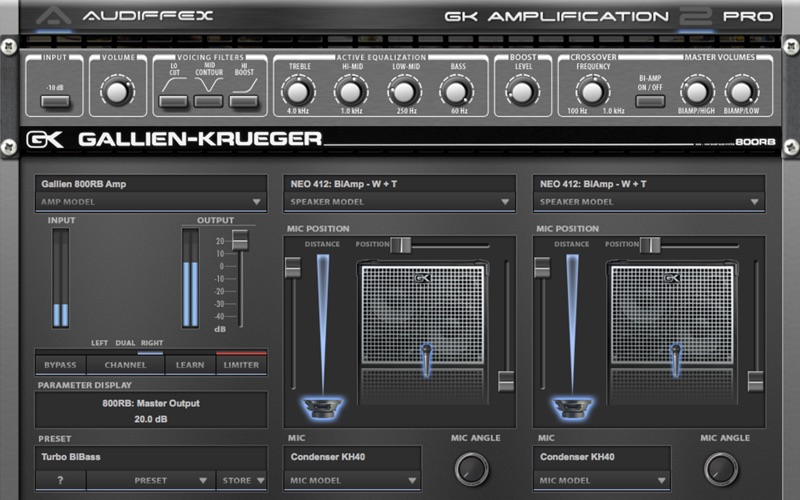Click the question mark help button
800x500 pixels.
point(60,481)
